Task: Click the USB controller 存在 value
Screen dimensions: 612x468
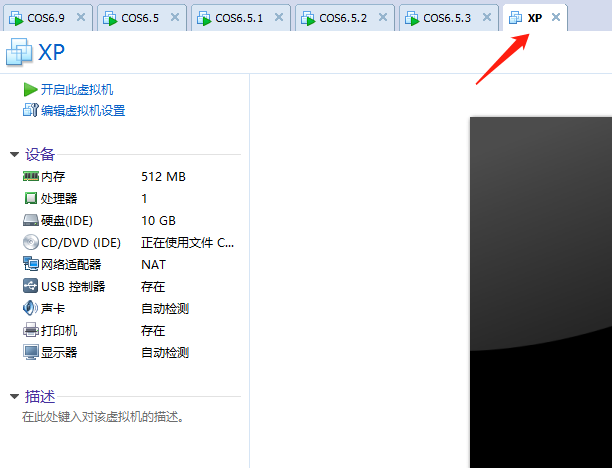Action: [153, 286]
